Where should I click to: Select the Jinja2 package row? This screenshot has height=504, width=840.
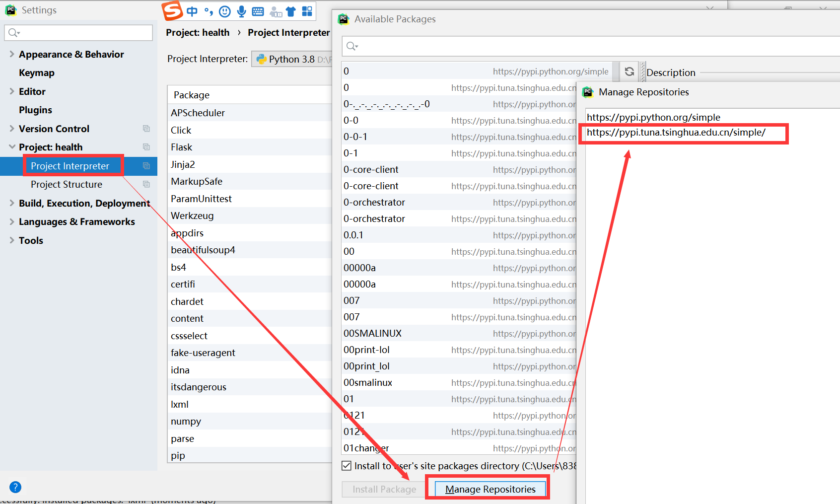tap(250, 164)
